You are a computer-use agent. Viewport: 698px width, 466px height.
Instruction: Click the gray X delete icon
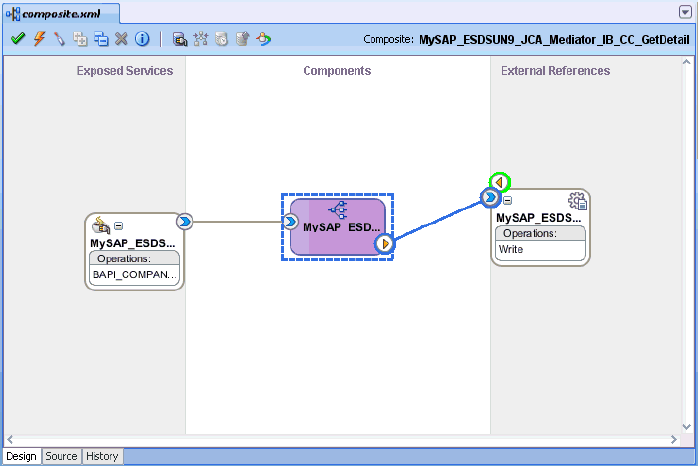click(x=121, y=39)
